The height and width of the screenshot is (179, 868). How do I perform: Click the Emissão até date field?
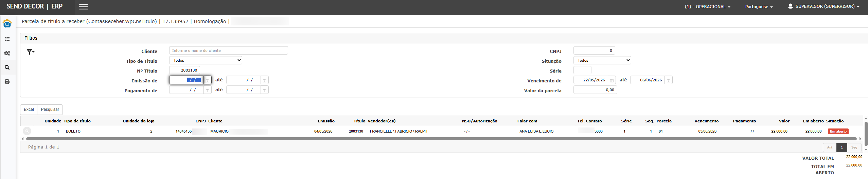(244, 80)
